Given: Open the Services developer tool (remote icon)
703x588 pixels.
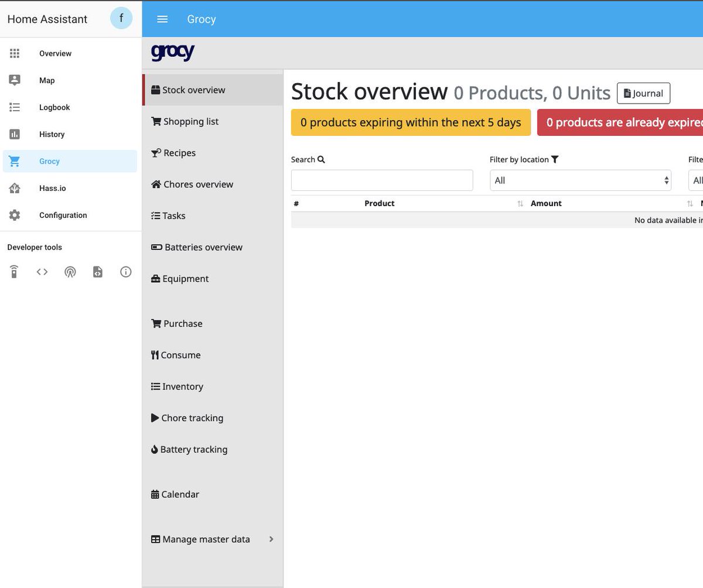Looking at the screenshot, I should point(14,272).
